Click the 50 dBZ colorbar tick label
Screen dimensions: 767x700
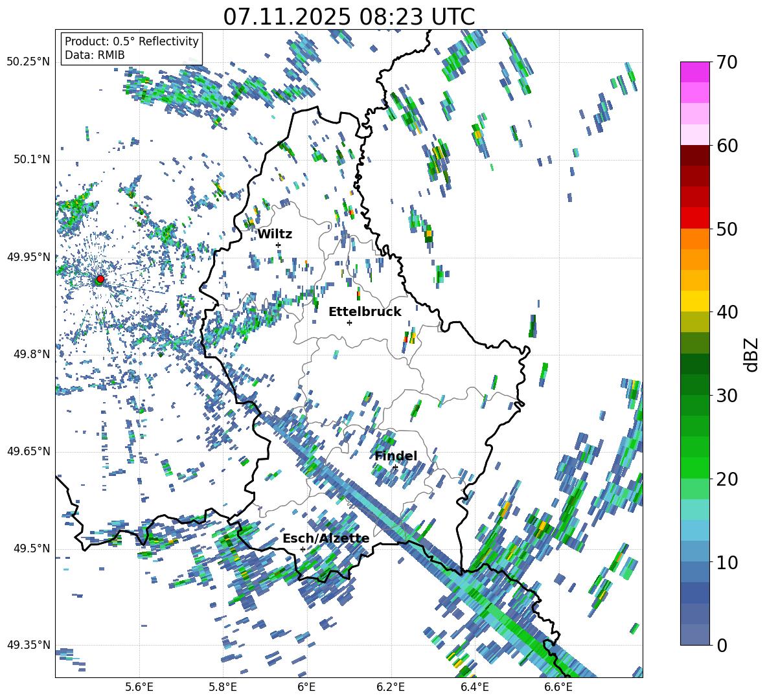pos(727,229)
